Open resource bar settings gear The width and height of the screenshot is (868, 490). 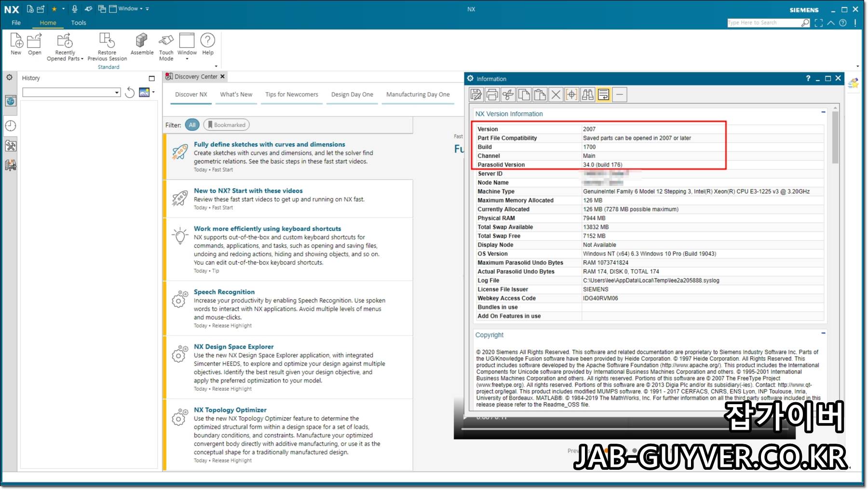[x=9, y=77]
